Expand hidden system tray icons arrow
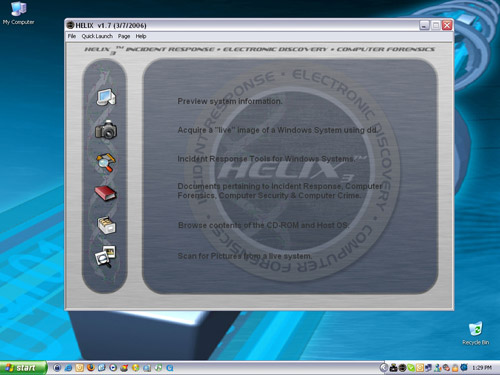 384,368
